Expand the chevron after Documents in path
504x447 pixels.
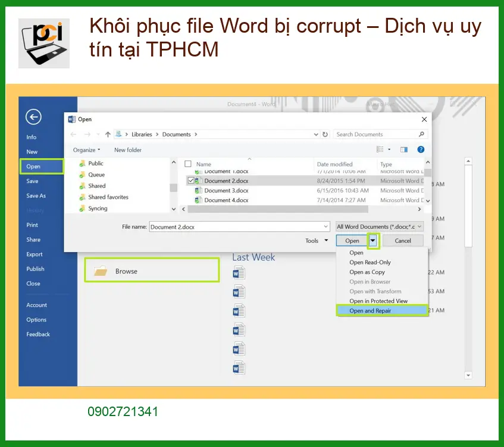pyautogui.click(x=196, y=134)
